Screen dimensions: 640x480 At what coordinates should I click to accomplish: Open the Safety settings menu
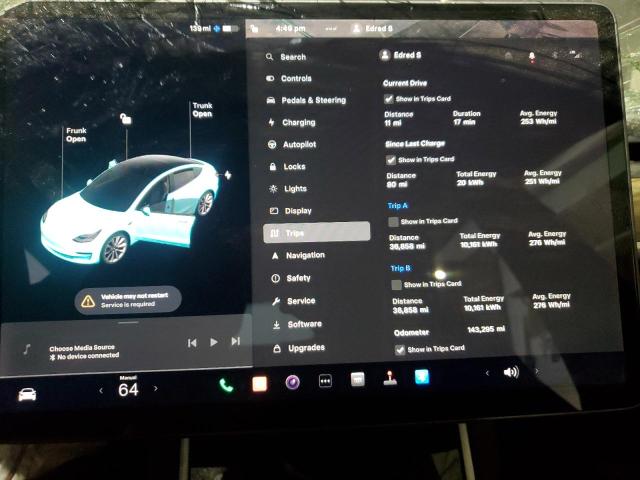coord(291,278)
